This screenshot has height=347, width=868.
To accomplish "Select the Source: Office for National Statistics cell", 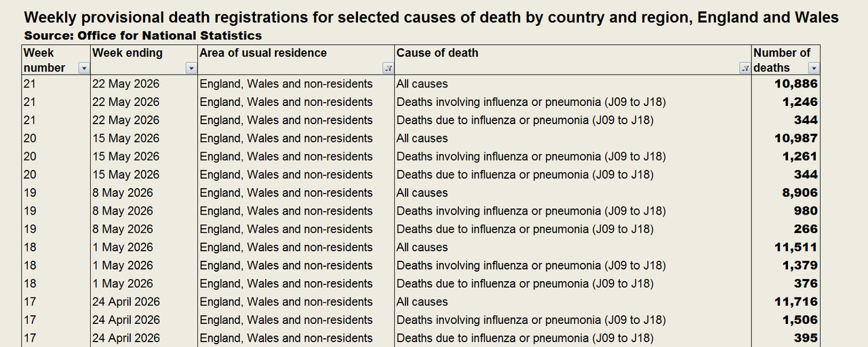I will pyautogui.click(x=143, y=35).
